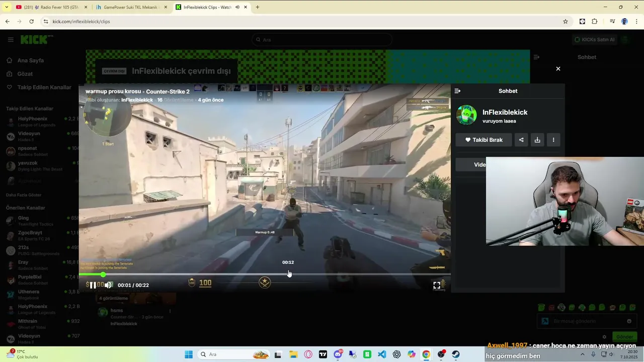Open Opera browser from taskbar

click(x=308, y=354)
